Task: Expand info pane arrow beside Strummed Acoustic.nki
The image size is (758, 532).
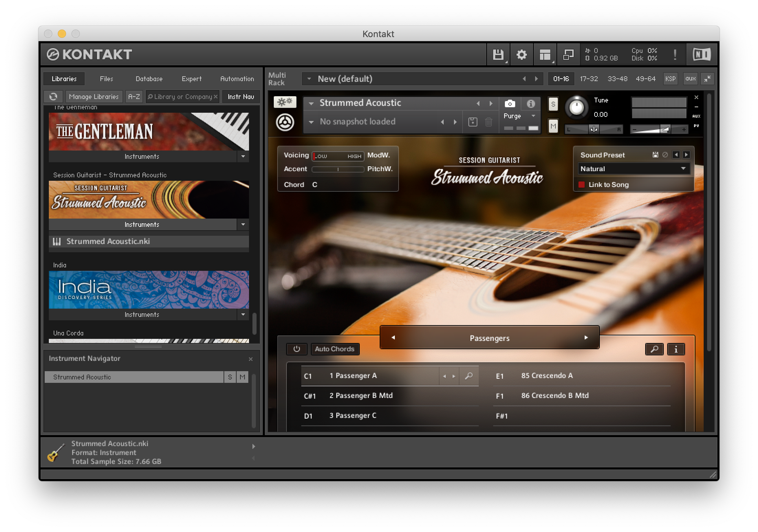Action: (253, 446)
